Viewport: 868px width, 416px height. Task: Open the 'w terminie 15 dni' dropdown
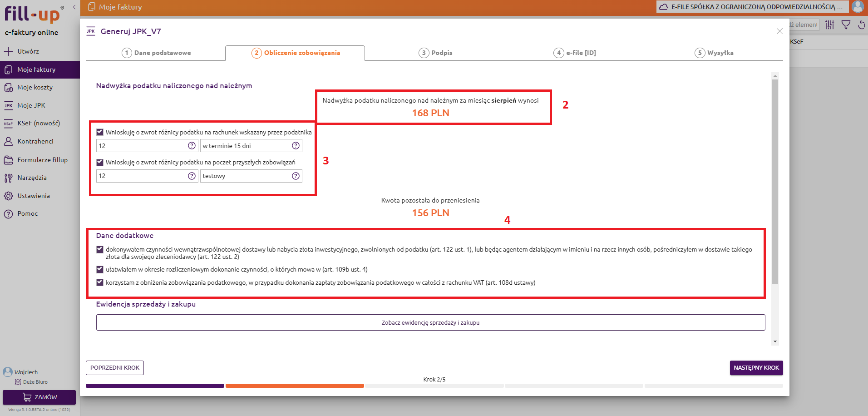246,146
